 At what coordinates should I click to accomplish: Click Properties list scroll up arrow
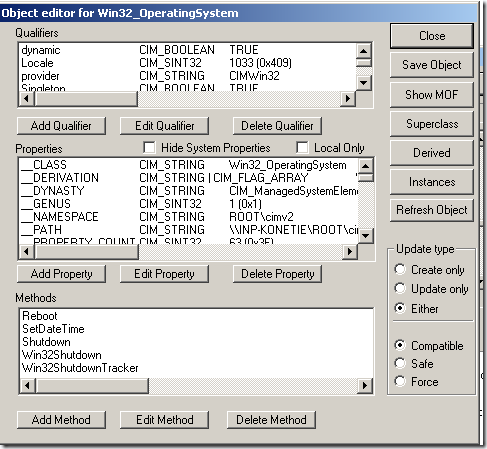point(366,166)
